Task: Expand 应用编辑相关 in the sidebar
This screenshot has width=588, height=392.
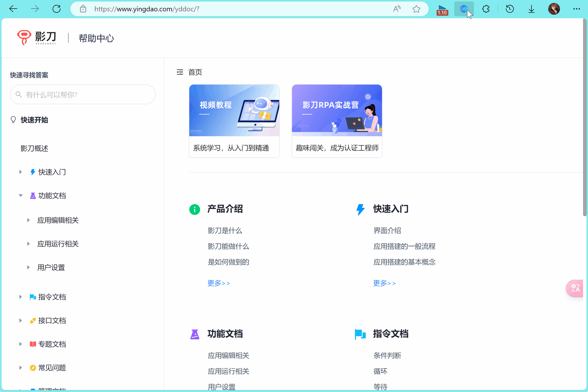Action: pyautogui.click(x=28, y=220)
